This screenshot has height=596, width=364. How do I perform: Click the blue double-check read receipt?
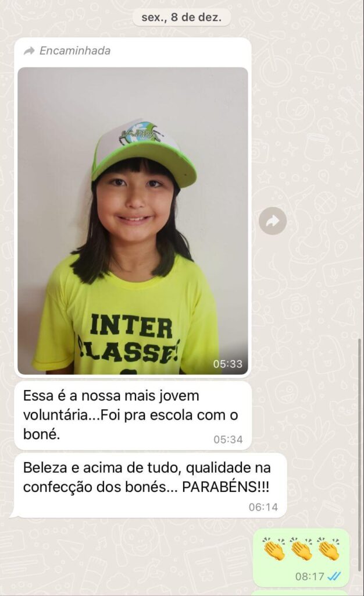coord(334,576)
